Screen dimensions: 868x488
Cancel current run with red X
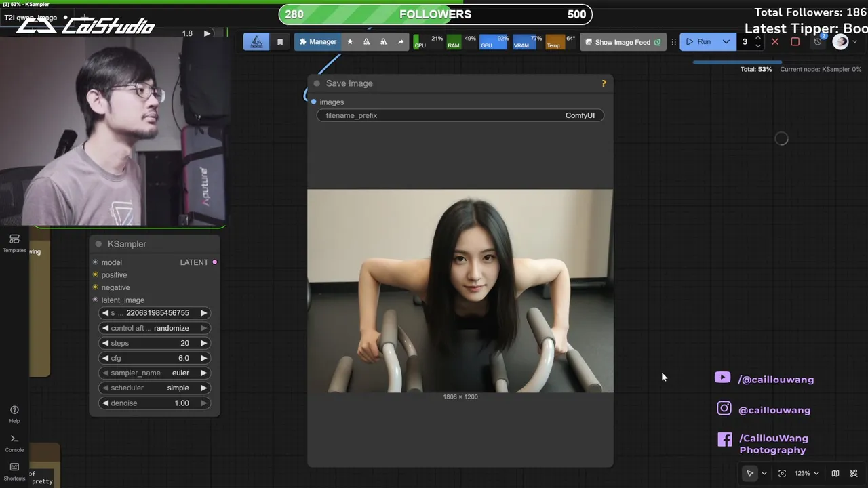(x=775, y=42)
